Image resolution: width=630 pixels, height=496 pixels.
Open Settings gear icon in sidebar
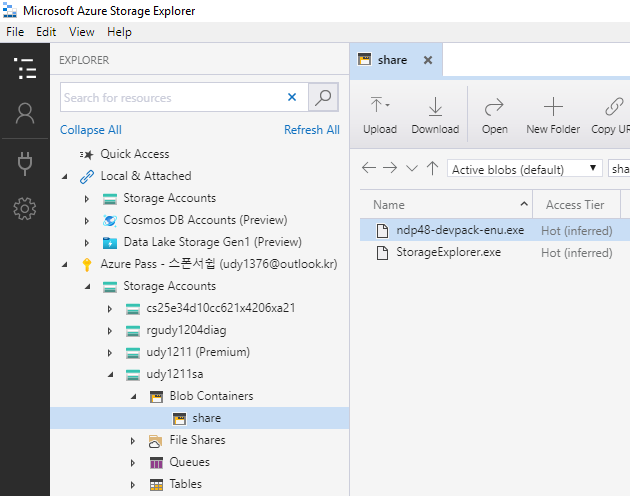tap(25, 209)
